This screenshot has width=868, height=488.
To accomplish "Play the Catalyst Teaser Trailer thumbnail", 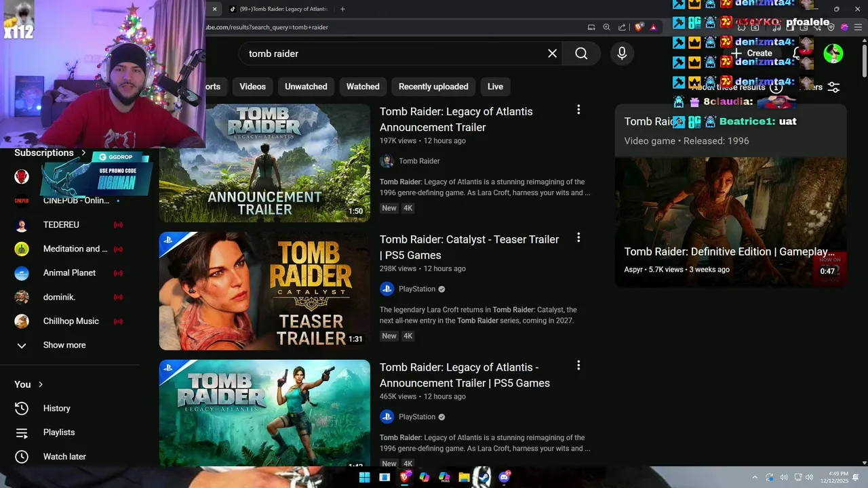I will pyautogui.click(x=264, y=291).
